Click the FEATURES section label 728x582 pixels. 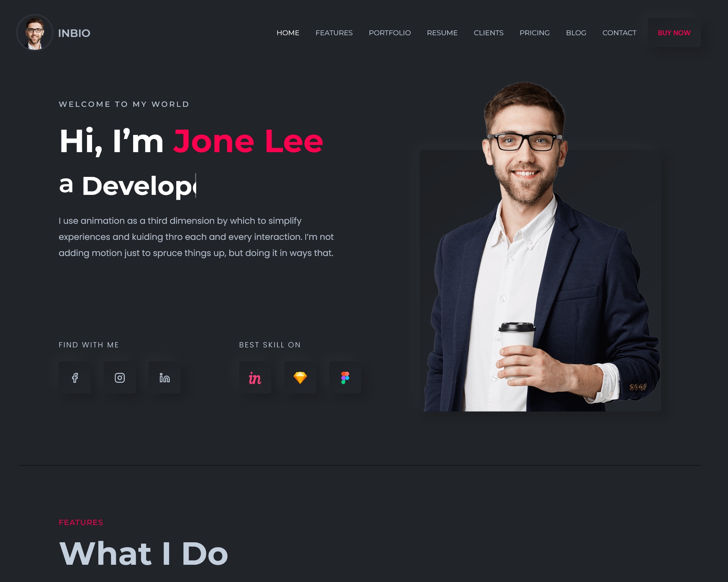pos(81,523)
